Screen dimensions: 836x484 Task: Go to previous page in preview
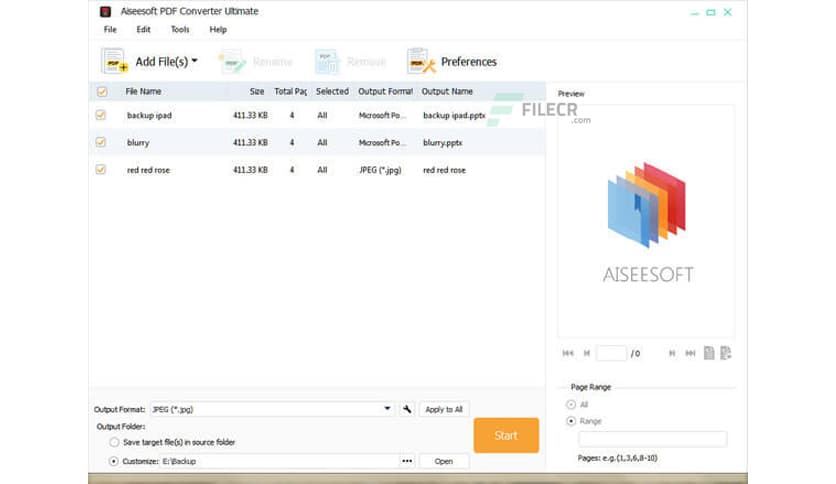(x=586, y=353)
